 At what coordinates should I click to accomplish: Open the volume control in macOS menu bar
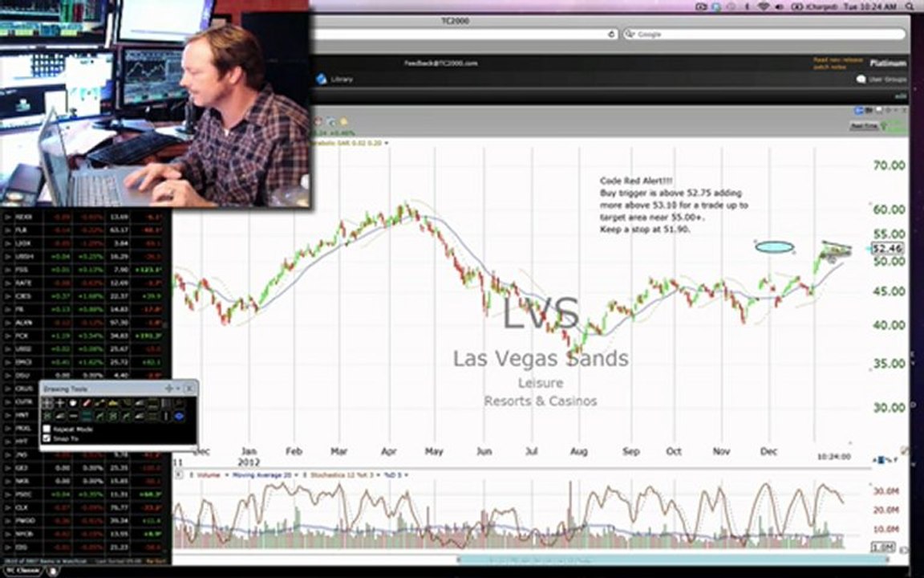click(779, 6)
